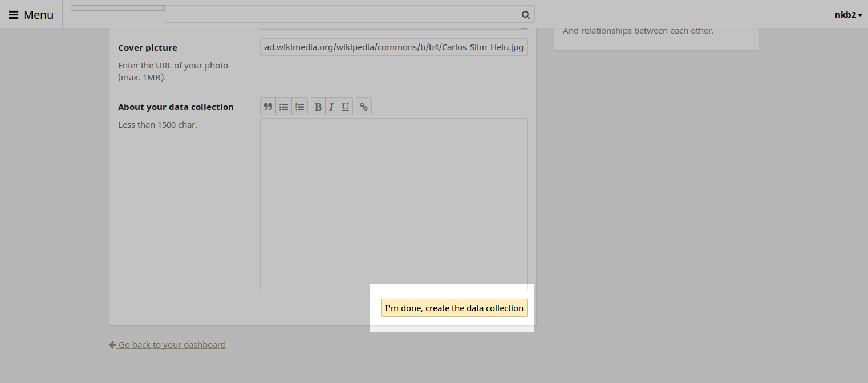868x383 pixels.
Task: Open the Menu in the top bar
Action: coord(31,14)
